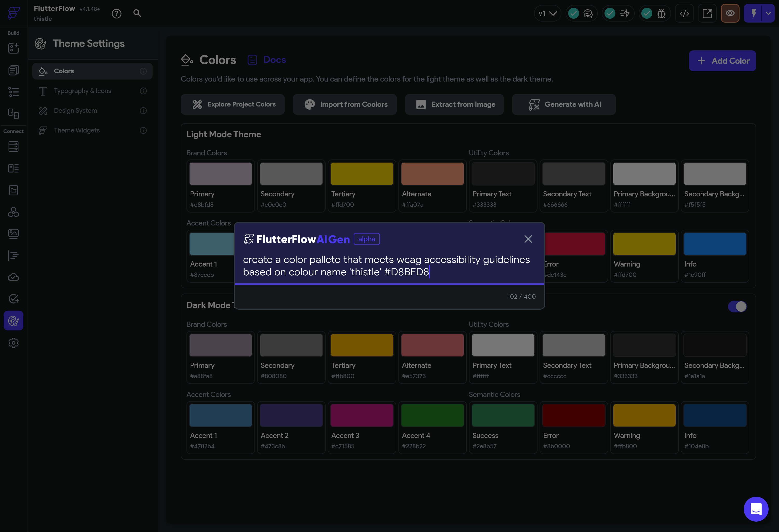
Task: Click the teal checkmark beside the bug icon
Action: (x=647, y=13)
